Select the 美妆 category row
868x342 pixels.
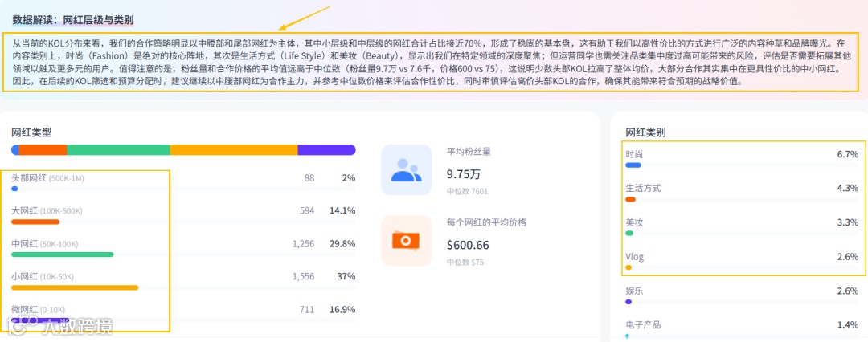pyautogui.click(x=742, y=227)
